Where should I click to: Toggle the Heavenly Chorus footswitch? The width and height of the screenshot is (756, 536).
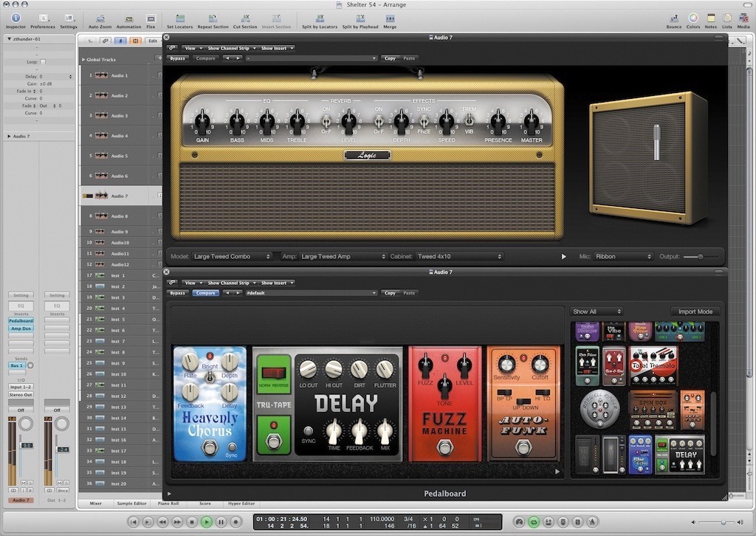209,448
